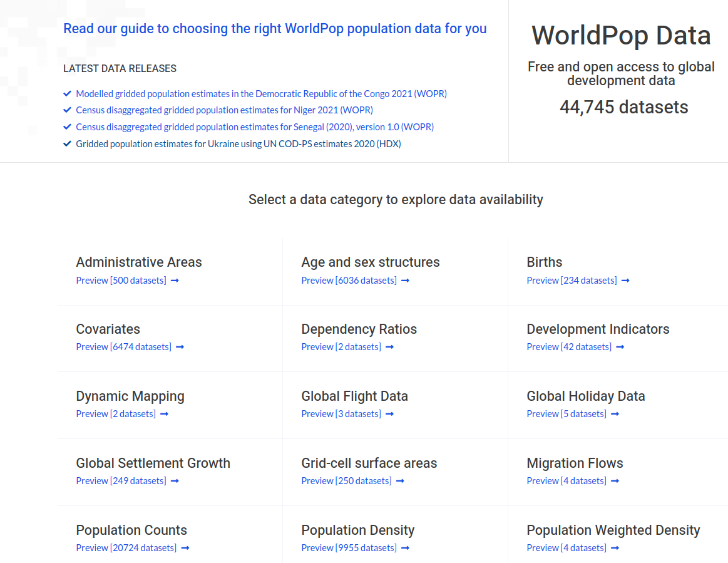Open Ukraine UN COD-PS estimates 2020 link
Screen dimensions: 728x563
coord(238,144)
